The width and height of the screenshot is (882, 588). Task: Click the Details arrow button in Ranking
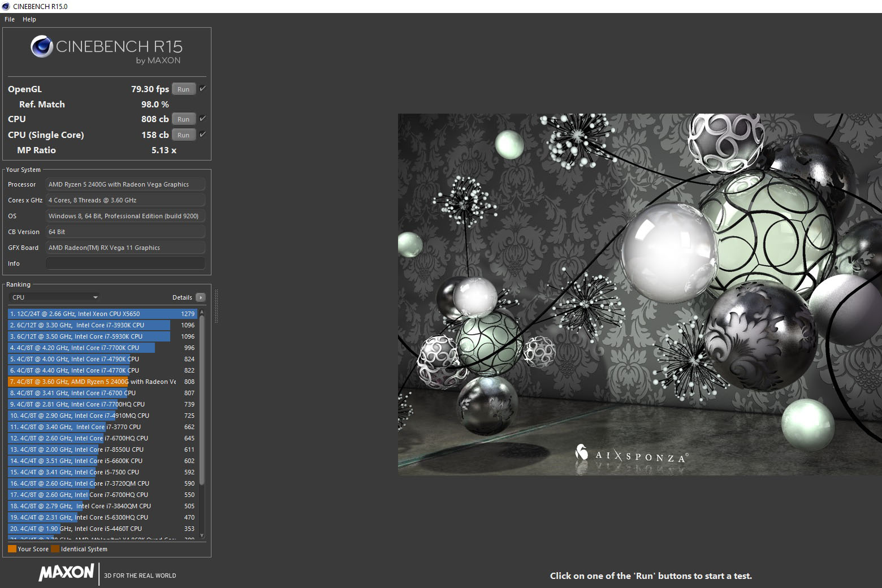[200, 297]
